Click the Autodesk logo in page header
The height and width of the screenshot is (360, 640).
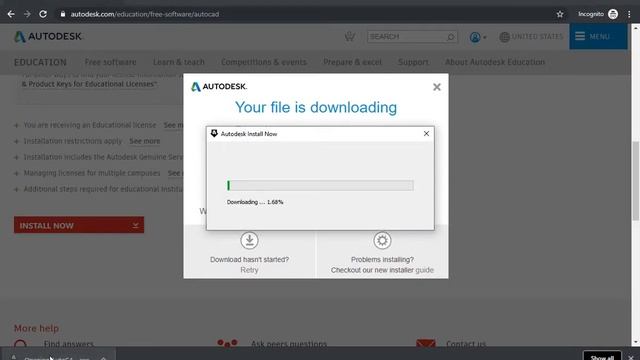[x=49, y=36]
